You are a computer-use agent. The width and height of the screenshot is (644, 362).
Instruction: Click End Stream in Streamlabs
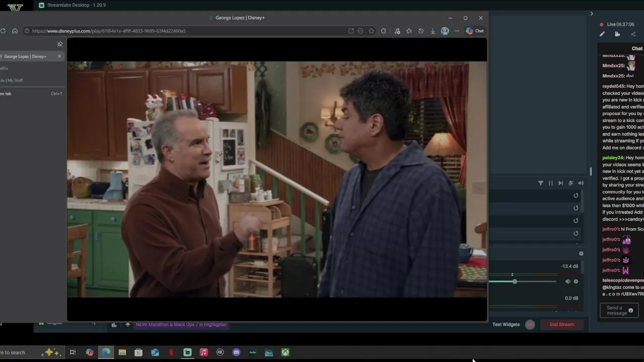point(561,324)
